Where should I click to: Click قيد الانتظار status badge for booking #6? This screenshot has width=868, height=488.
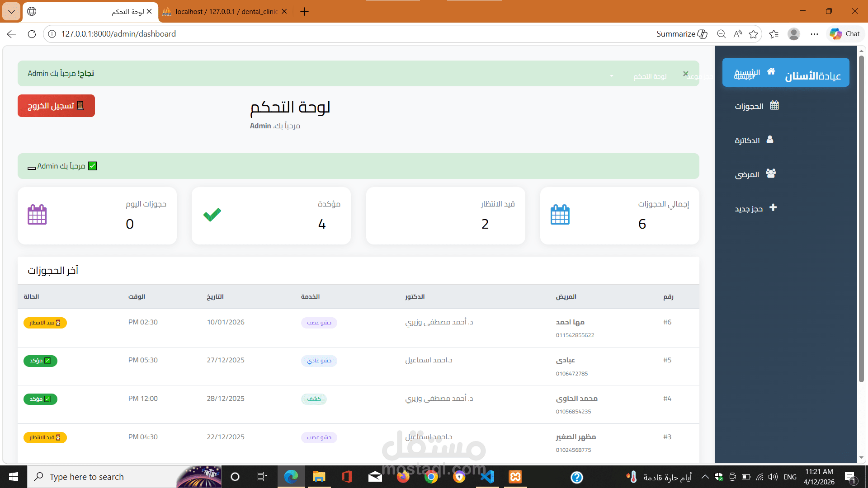[x=45, y=323]
